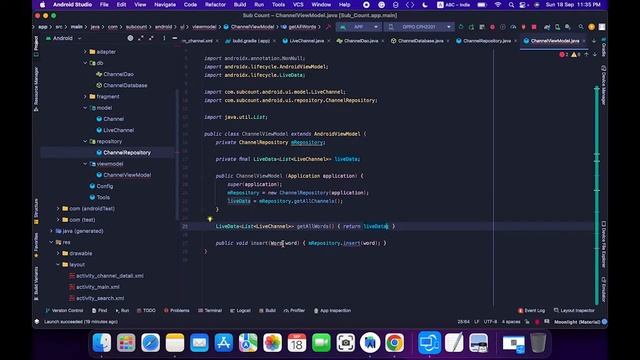Open the Problems tool window
640x360 pixels.
tap(177, 311)
